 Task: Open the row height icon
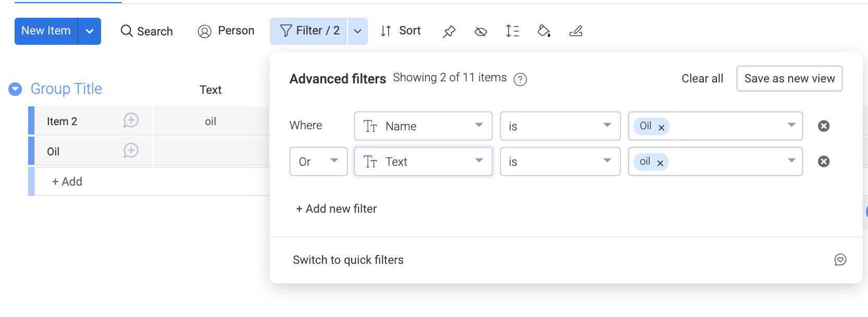point(513,31)
